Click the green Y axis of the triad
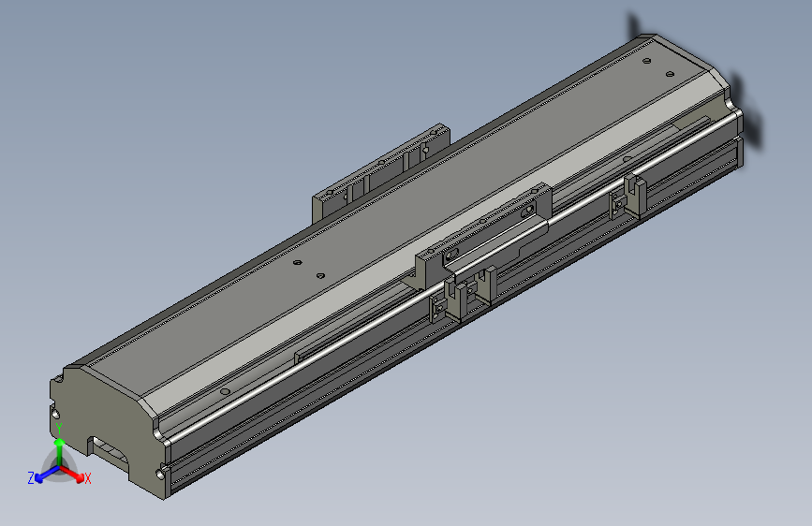Viewport: 812px width, 526px height. pos(60,452)
